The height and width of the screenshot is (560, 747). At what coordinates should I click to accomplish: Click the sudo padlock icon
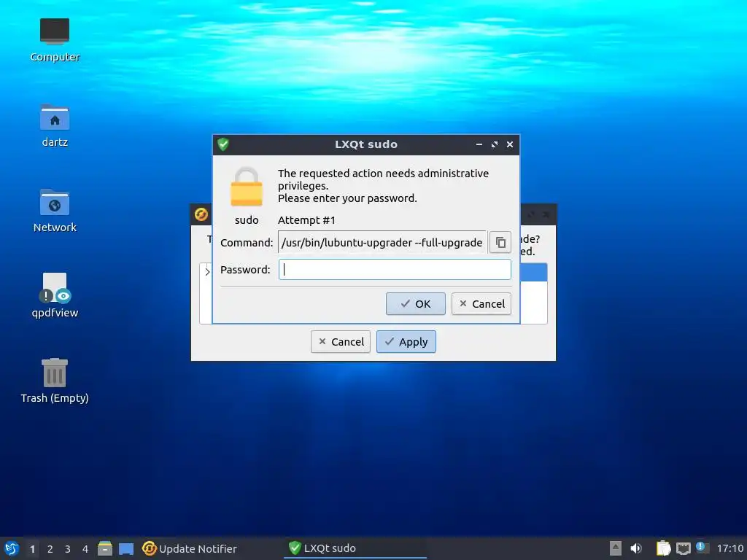[247, 187]
